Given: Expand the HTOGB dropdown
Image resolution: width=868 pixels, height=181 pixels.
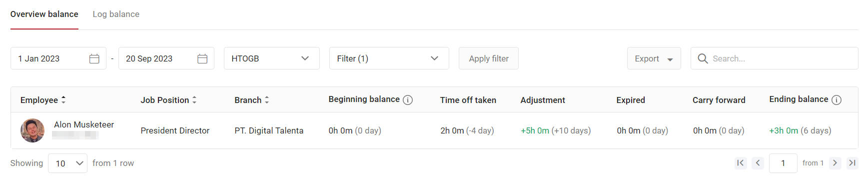Looking at the screenshot, I should [272, 58].
